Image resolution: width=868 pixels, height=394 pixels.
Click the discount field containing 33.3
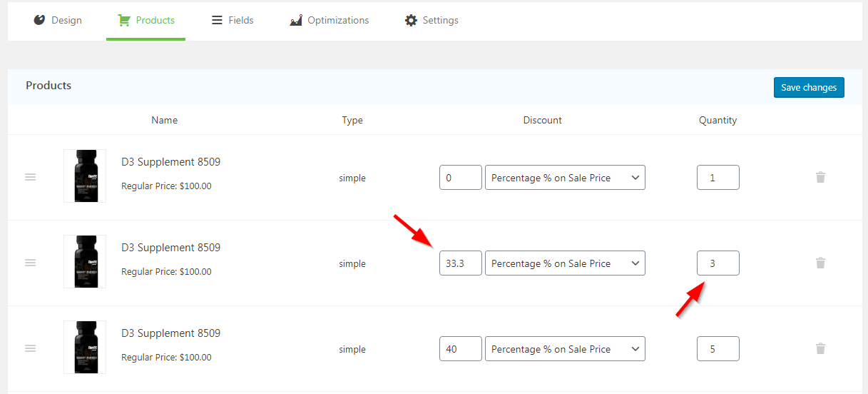(460, 263)
